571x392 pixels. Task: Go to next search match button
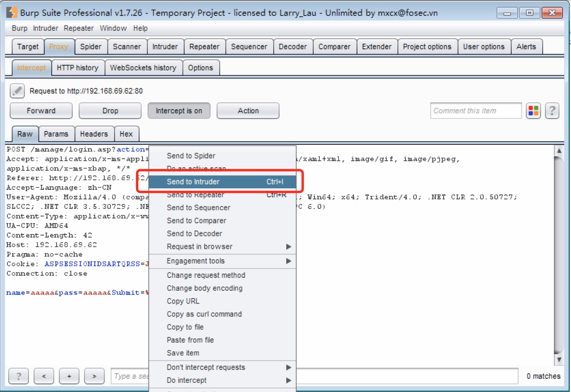[x=94, y=376]
